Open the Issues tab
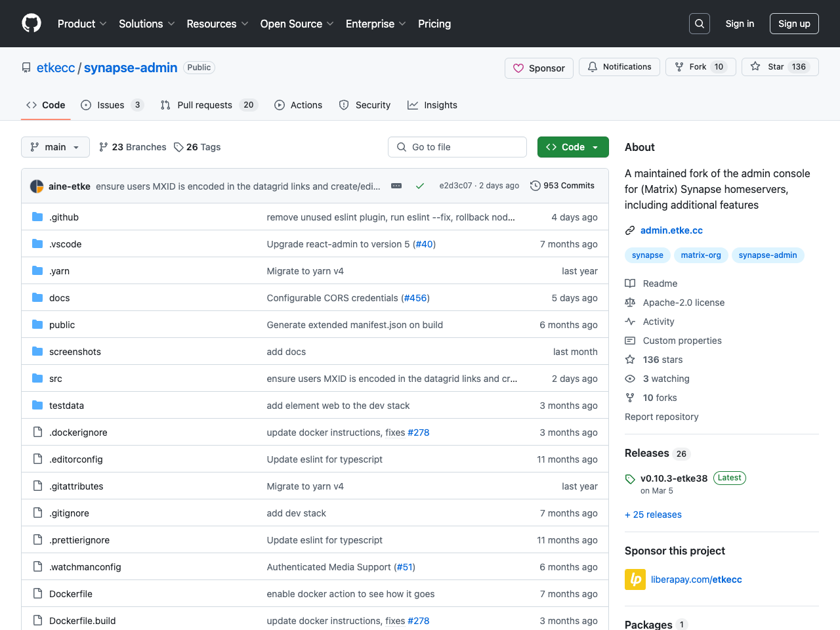The image size is (840, 630). pos(112,105)
